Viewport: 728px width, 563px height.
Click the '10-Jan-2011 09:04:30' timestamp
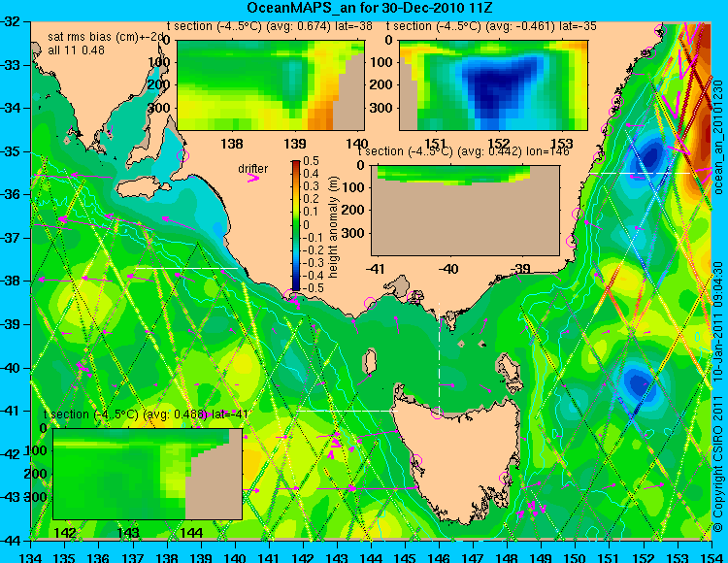point(717,320)
